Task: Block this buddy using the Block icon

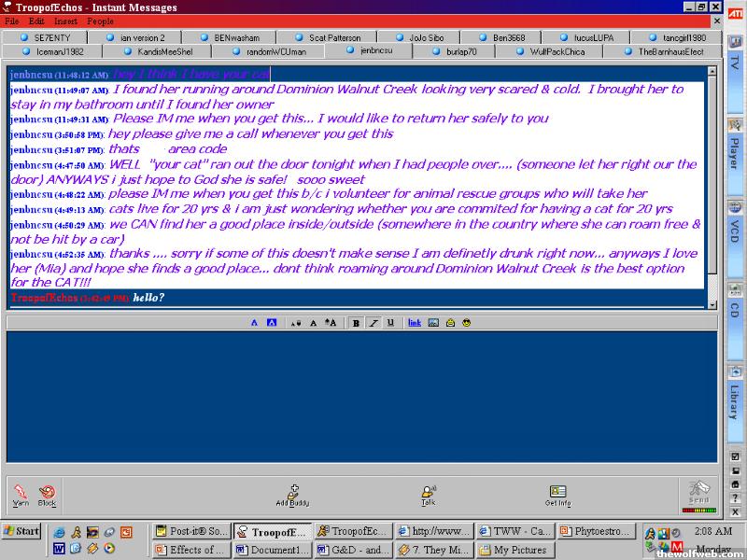Action: 47,492
